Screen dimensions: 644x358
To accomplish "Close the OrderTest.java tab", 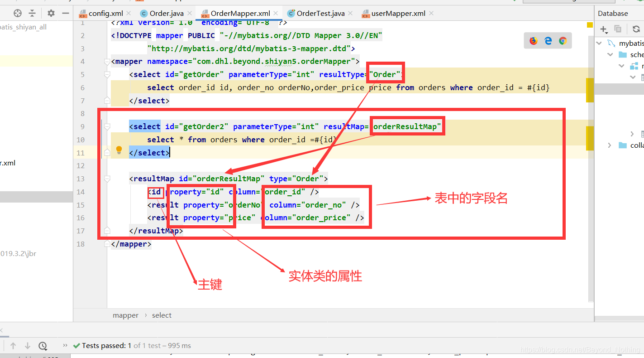I will click(x=350, y=14).
